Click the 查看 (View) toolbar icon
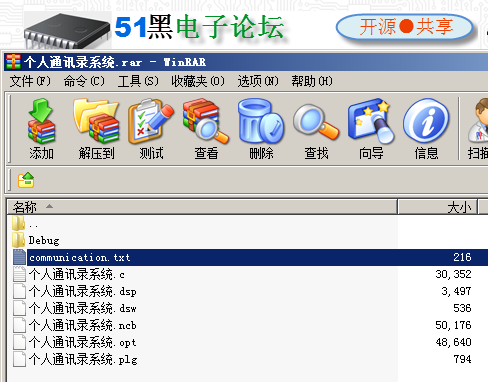This screenshot has width=488, height=382. pyautogui.click(x=206, y=122)
